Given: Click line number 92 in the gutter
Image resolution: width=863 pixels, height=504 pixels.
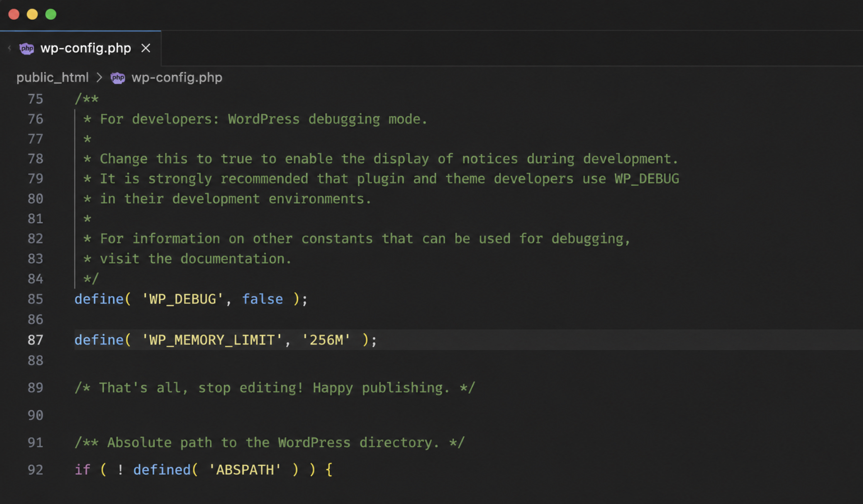Looking at the screenshot, I should (x=35, y=470).
